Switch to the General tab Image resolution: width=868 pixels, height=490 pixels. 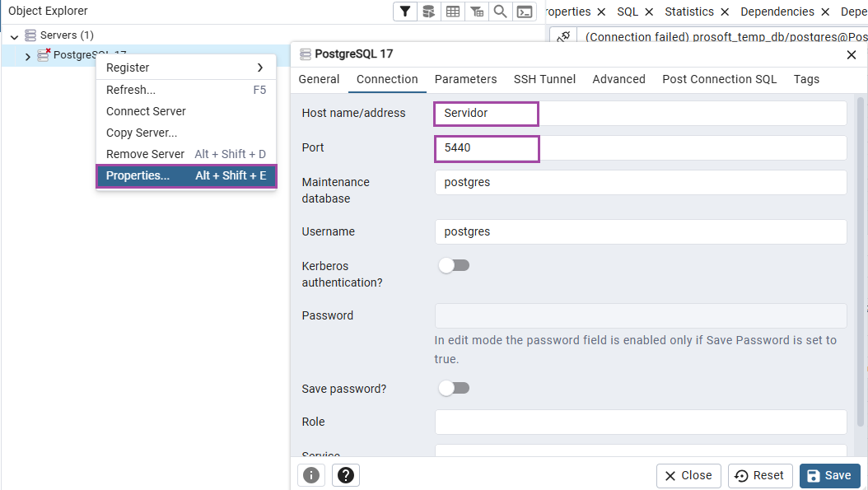[319, 79]
